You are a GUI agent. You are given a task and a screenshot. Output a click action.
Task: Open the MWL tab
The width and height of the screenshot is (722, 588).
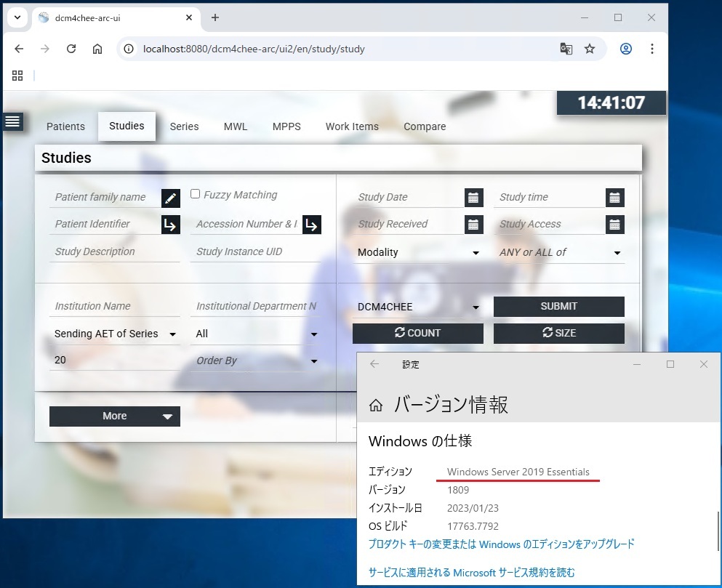click(x=235, y=126)
